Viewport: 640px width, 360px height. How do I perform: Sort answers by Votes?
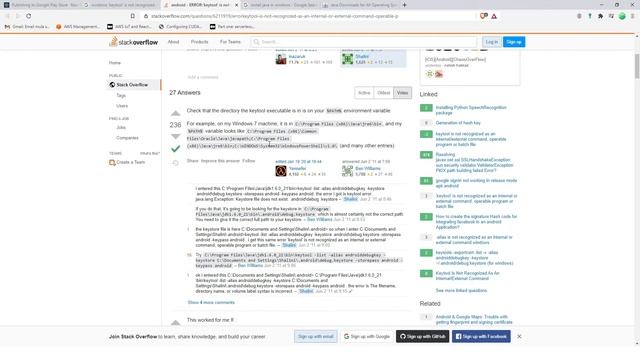click(x=402, y=93)
